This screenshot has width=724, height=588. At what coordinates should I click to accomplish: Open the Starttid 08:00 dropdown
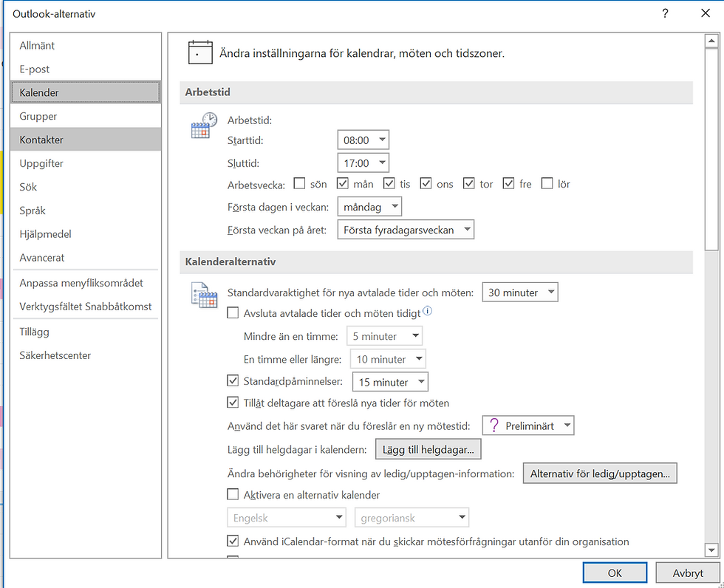click(363, 140)
